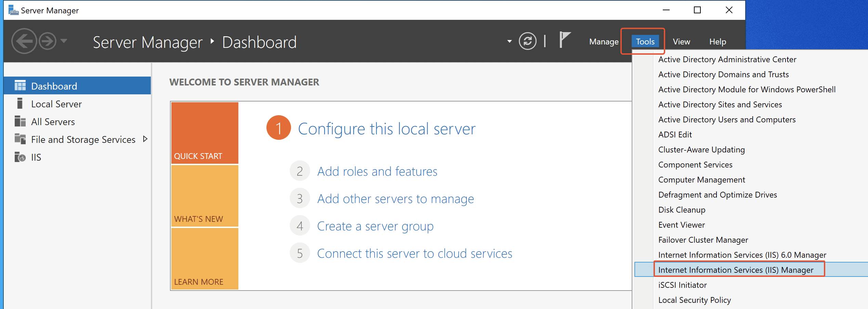Screen dimensions: 868x309
Task: Open the Manage menu
Action: pos(604,42)
